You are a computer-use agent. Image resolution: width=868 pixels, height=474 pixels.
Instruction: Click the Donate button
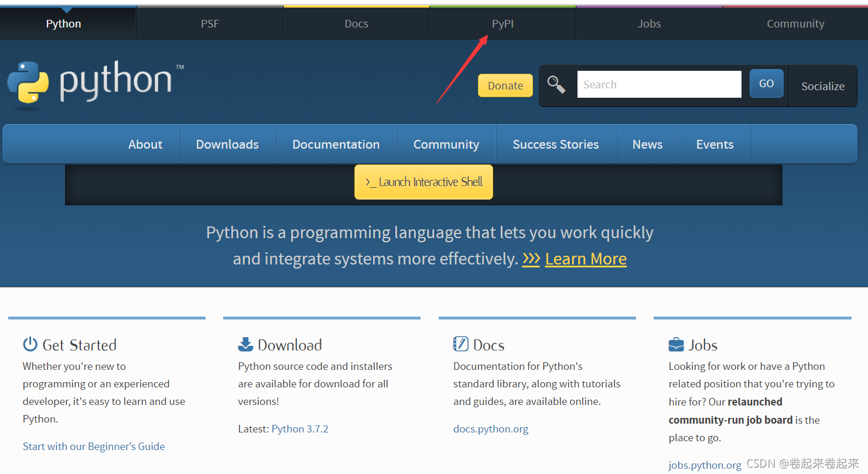(505, 85)
